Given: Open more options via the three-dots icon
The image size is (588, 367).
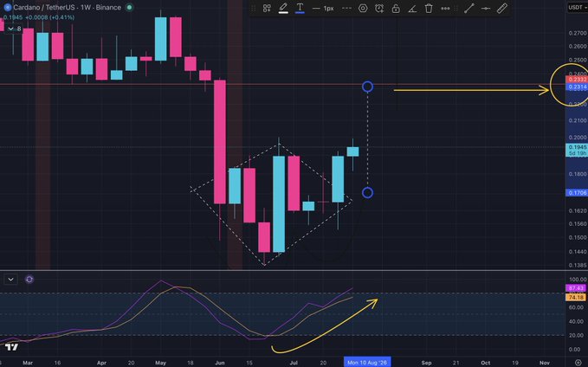Looking at the screenshot, I should pos(445,8).
